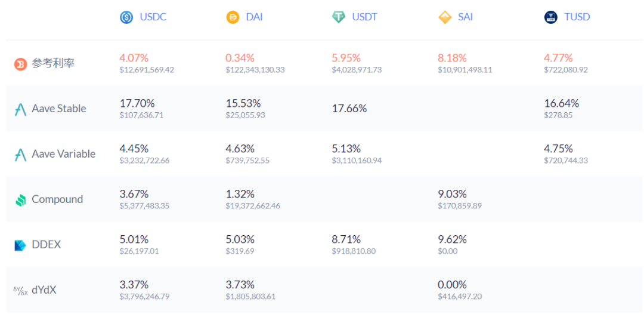Viewport: 644px width, 314px height.
Task: Click the 3.73% dYdX DAI rate
Action: click(x=240, y=284)
